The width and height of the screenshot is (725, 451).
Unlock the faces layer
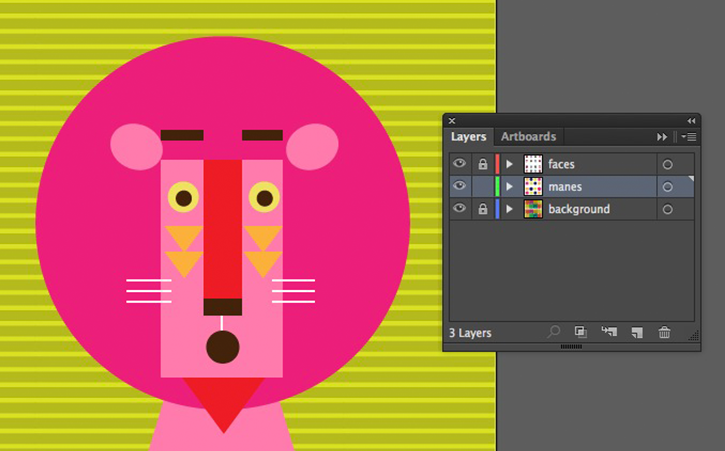[483, 164]
